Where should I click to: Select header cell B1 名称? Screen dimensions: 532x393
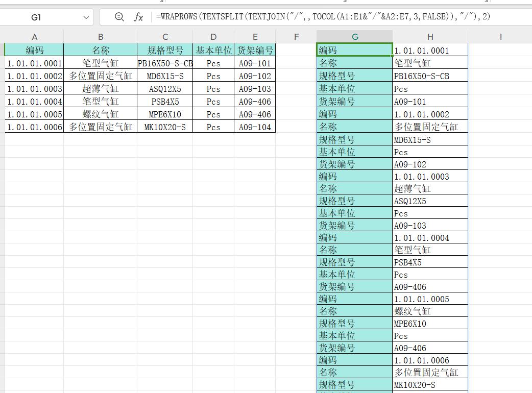pyautogui.click(x=101, y=50)
